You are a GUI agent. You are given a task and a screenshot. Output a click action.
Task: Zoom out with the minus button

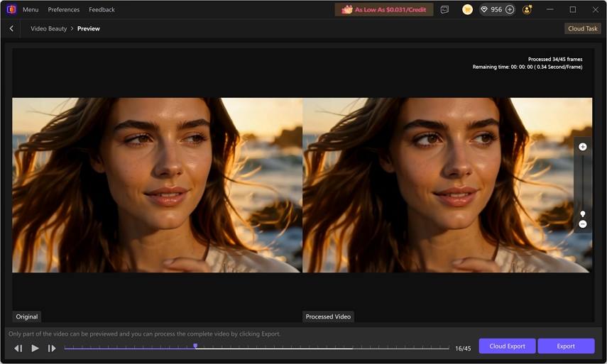coord(582,224)
